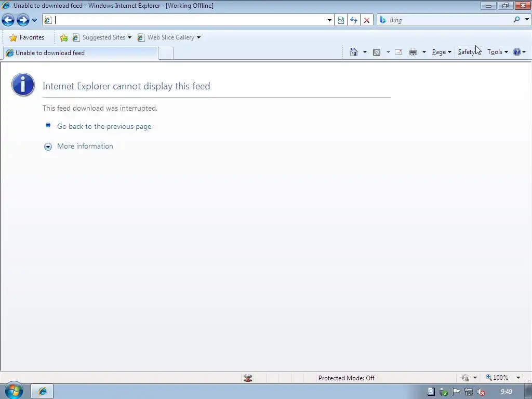Expand the Home button dropdown arrow
Image resolution: width=532 pixels, height=399 pixels.
coord(365,52)
